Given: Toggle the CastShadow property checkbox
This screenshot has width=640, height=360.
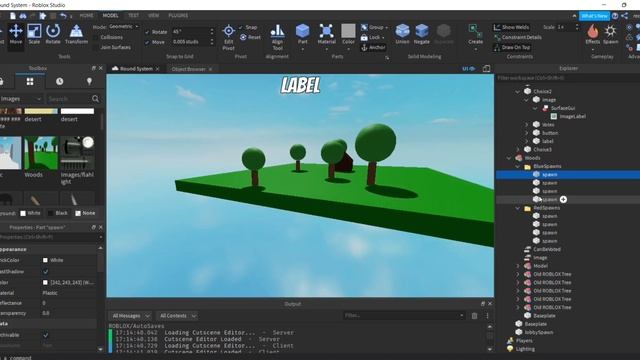Looking at the screenshot, I should coord(45,271).
